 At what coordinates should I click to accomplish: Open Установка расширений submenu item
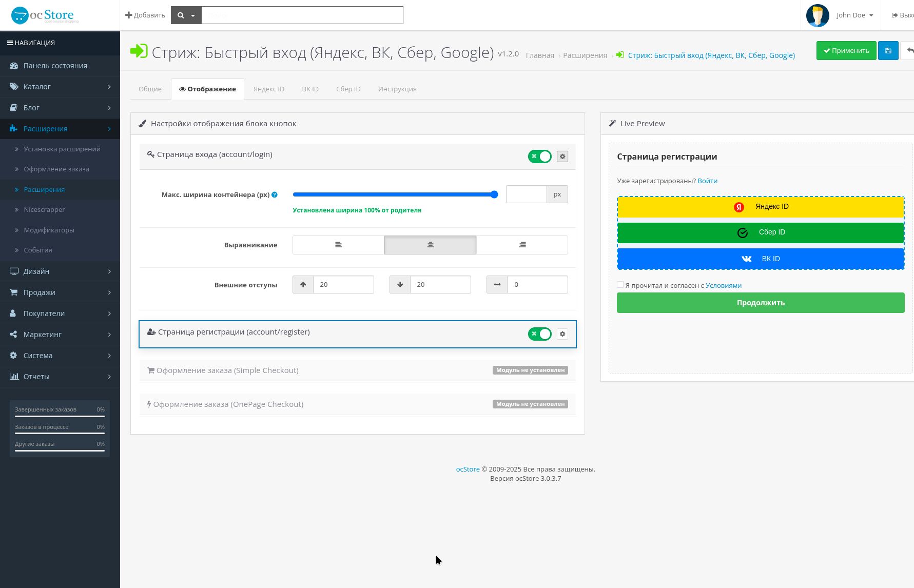(x=60, y=149)
